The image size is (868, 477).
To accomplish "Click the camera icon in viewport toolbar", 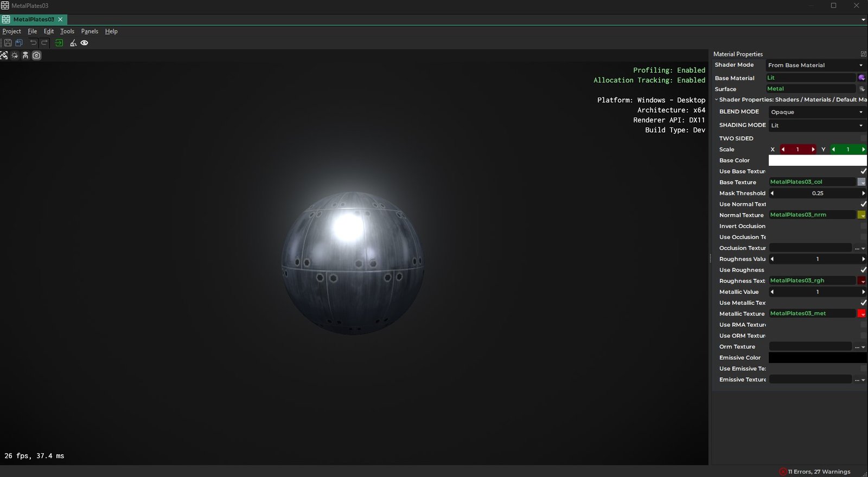I will pos(36,55).
